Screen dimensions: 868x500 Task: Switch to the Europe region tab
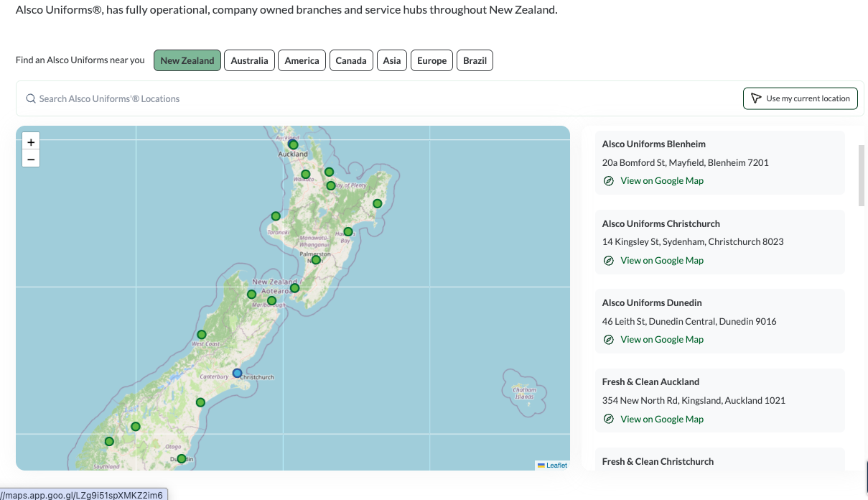(432, 60)
